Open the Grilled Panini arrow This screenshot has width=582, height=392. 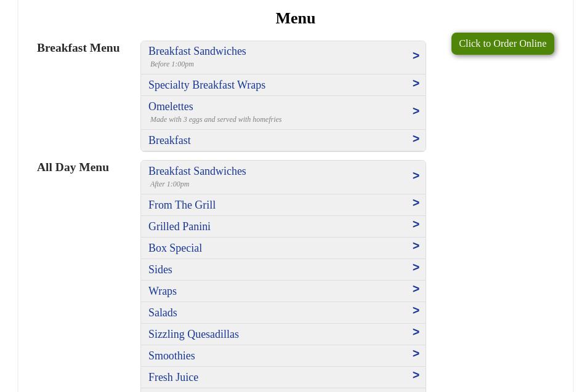coord(416,225)
